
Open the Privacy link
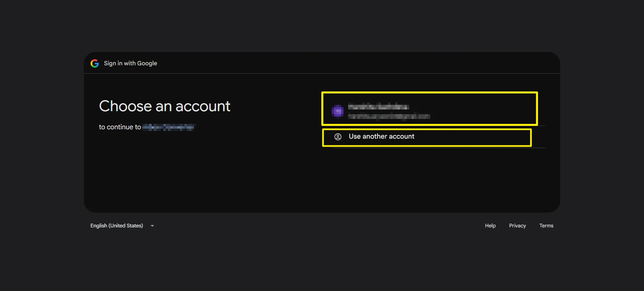pyautogui.click(x=517, y=226)
